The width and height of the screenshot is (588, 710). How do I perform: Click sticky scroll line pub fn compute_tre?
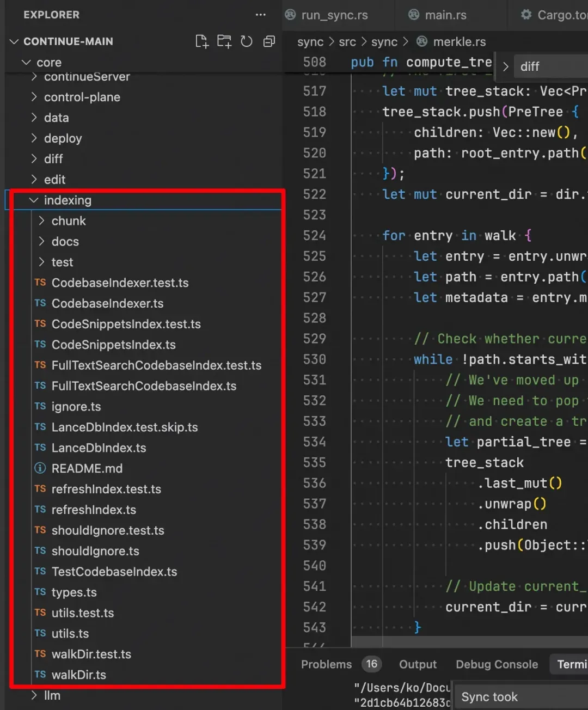tap(421, 63)
